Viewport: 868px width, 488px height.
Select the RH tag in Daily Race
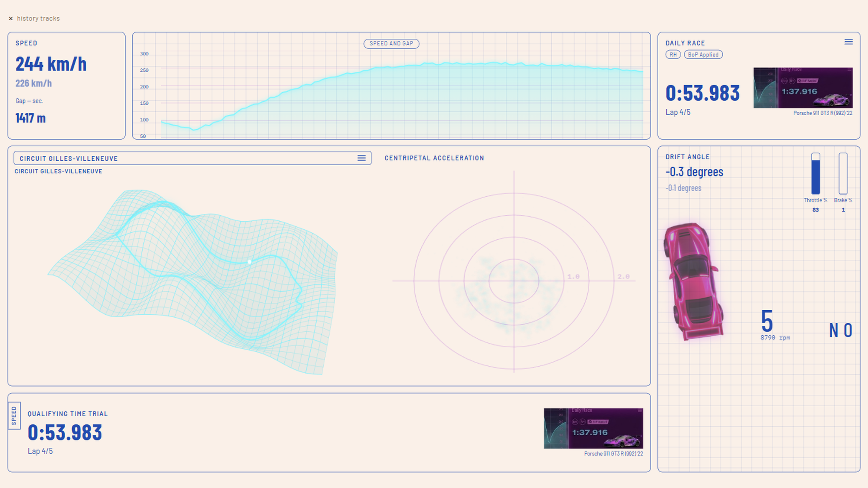point(673,55)
